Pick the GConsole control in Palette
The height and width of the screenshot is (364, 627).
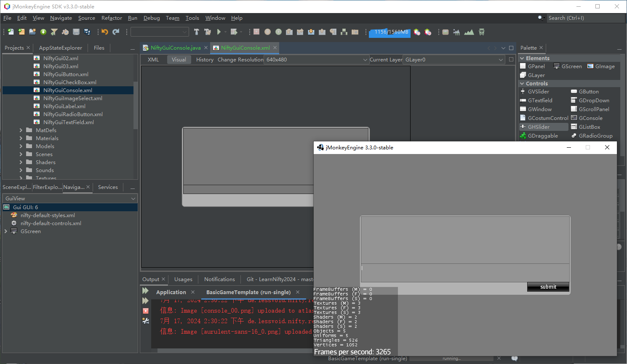[x=587, y=118]
